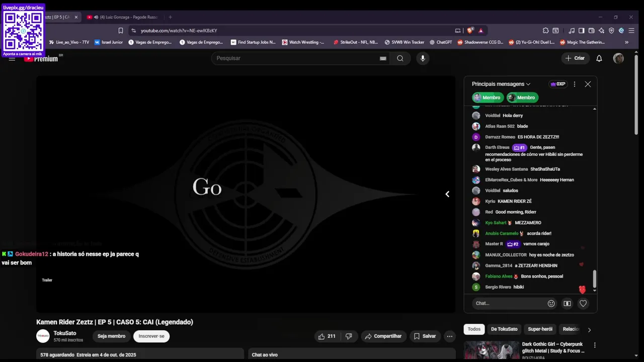The image size is (644, 362).
Task: Open the YouTube hamburger guide menu
Action: click(x=12, y=59)
